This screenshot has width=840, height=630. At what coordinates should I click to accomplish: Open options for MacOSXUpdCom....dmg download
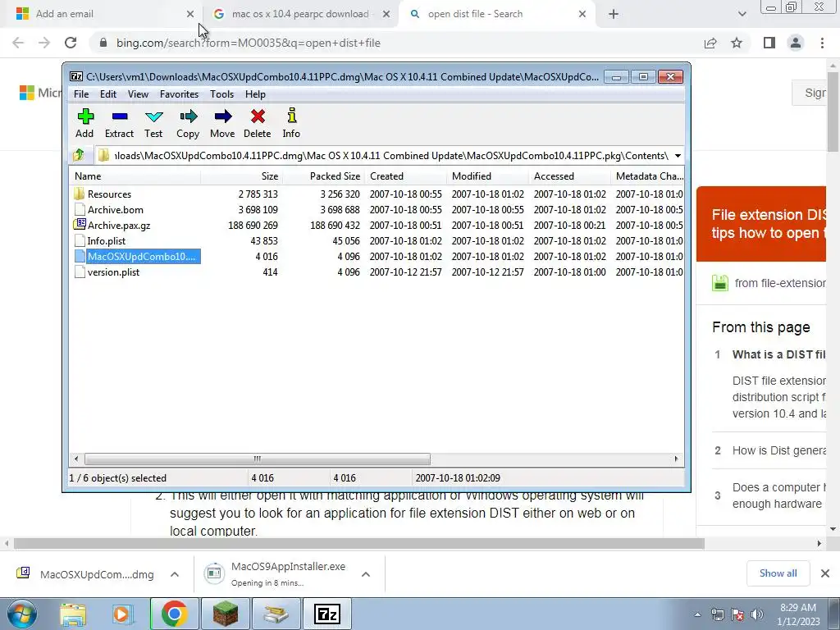click(175, 574)
